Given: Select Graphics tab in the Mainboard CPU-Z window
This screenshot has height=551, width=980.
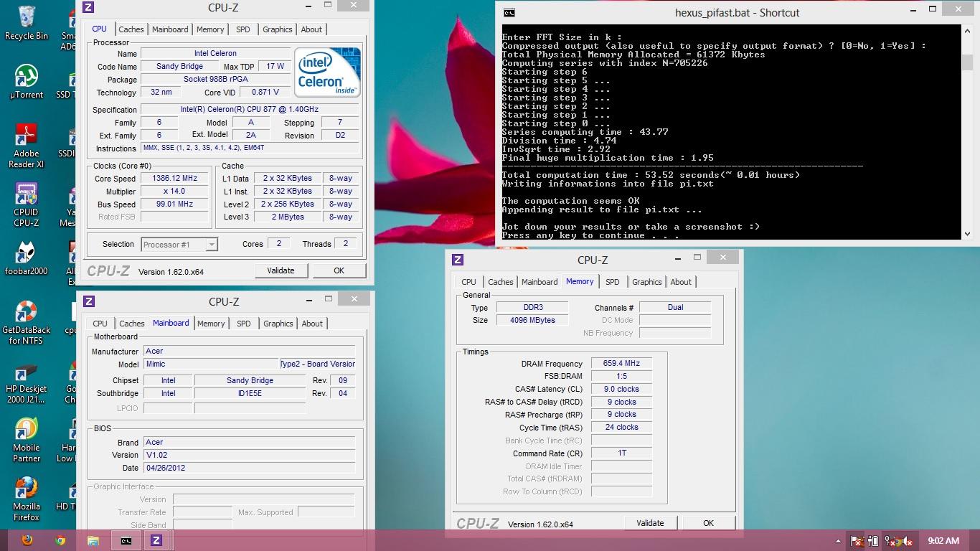Looking at the screenshot, I should pos(278,324).
